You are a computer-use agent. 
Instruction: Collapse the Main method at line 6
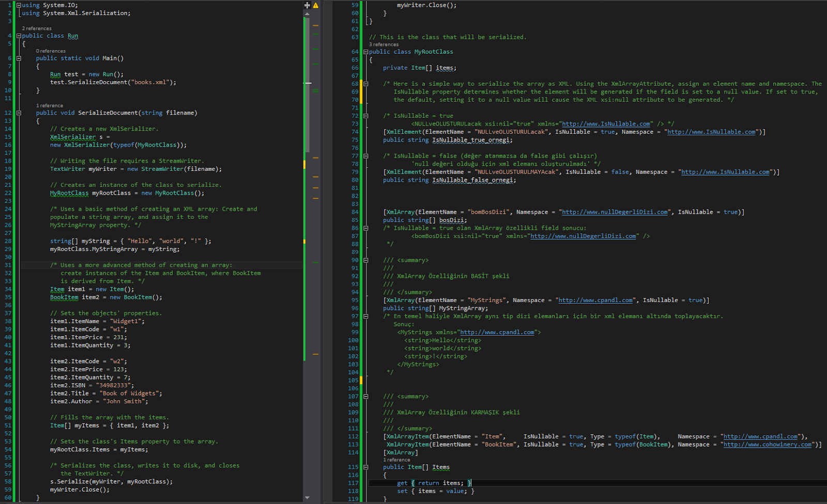[18, 58]
